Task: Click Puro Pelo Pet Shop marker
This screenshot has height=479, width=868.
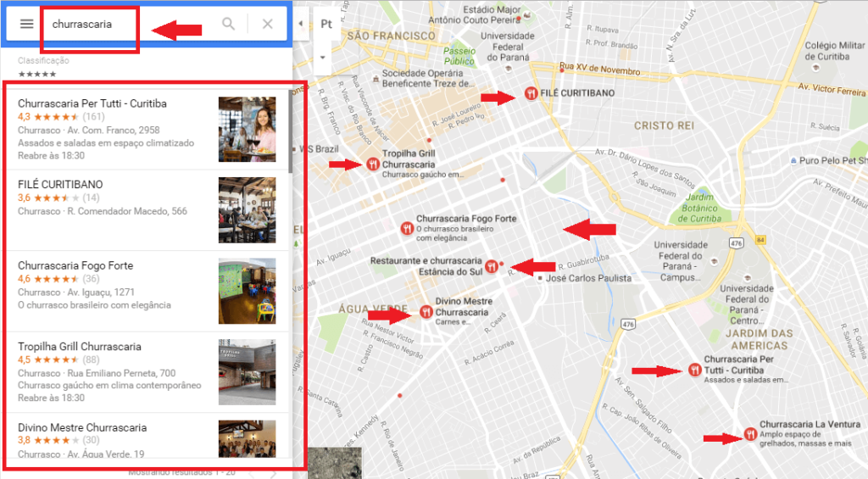Action: [793, 160]
